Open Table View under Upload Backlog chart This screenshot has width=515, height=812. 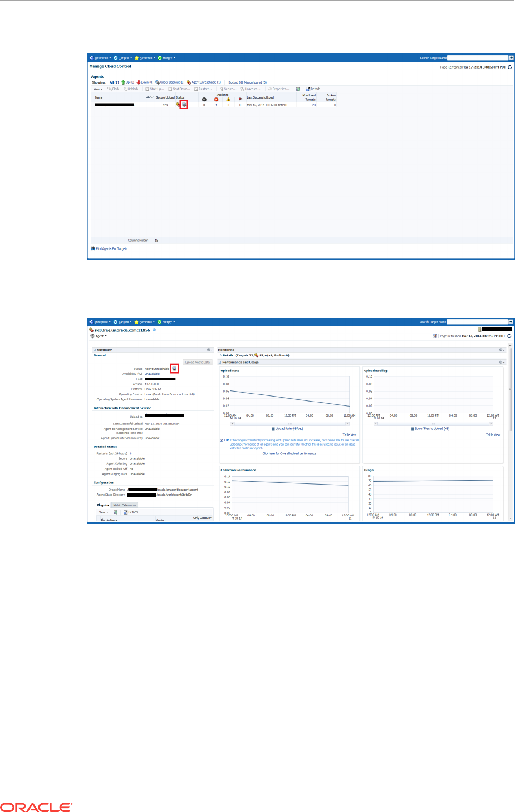[493, 435]
